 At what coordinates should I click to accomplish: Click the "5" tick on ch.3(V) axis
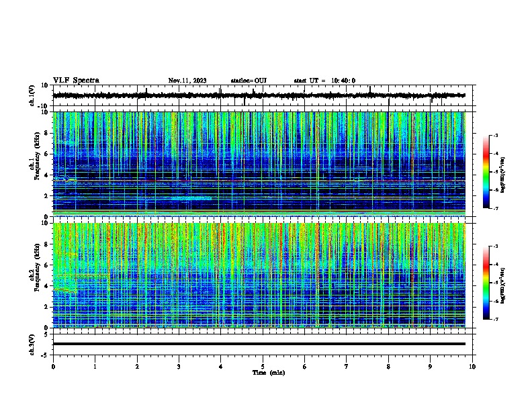pyautogui.click(x=46, y=334)
